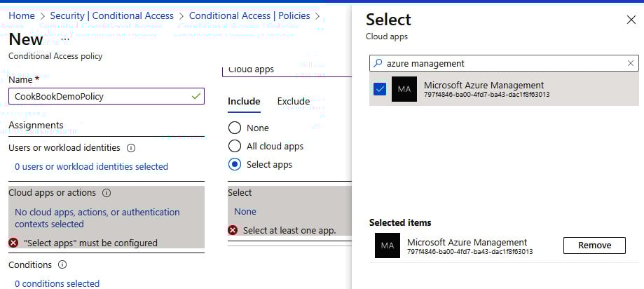Screen dimensions: 644x289
Task: Switch to the Include tab
Action: [x=244, y=101]
